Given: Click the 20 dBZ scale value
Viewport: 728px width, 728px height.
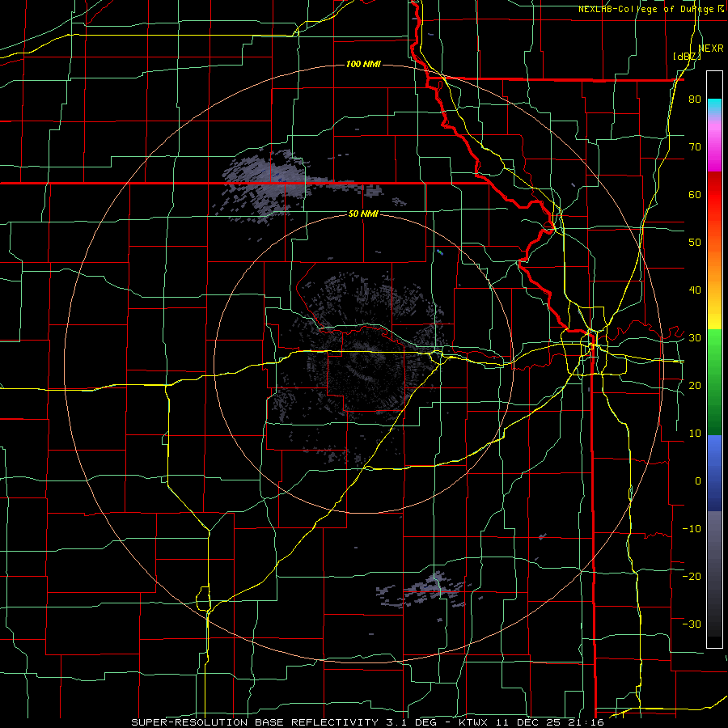Looking at the screenshot, I should pyautogui.click(x=695, y=385).
